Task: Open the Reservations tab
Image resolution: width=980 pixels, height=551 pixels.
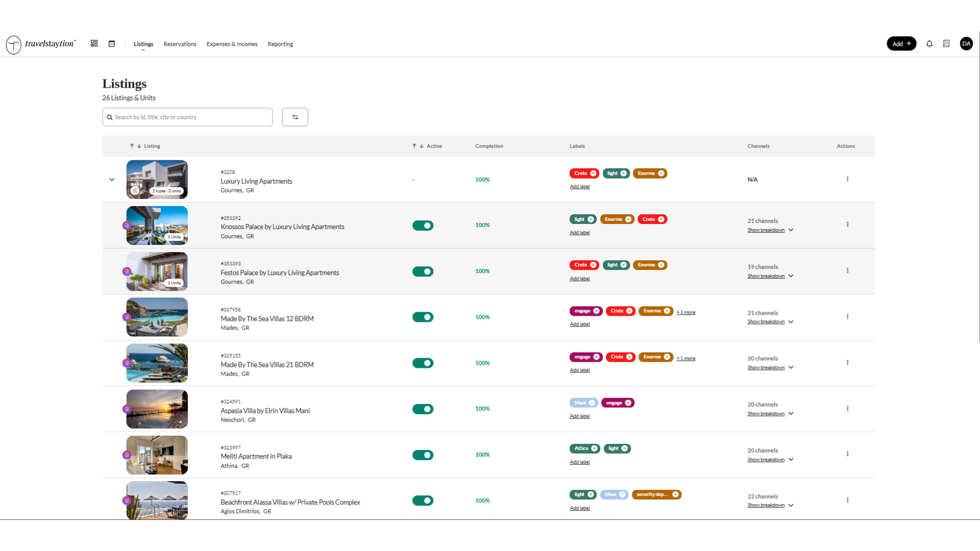Action: [180, 44]
